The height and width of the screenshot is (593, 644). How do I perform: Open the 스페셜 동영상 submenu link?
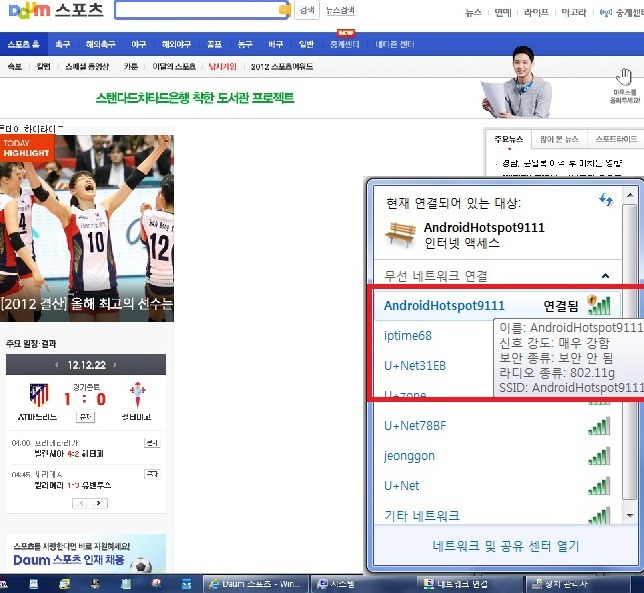point(87,67)
